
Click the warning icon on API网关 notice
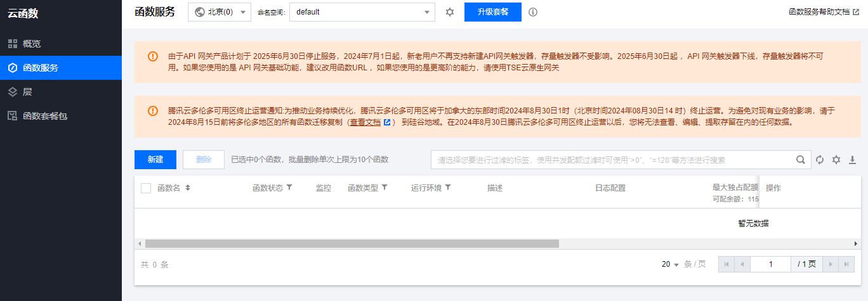click(x=152, y=56)
